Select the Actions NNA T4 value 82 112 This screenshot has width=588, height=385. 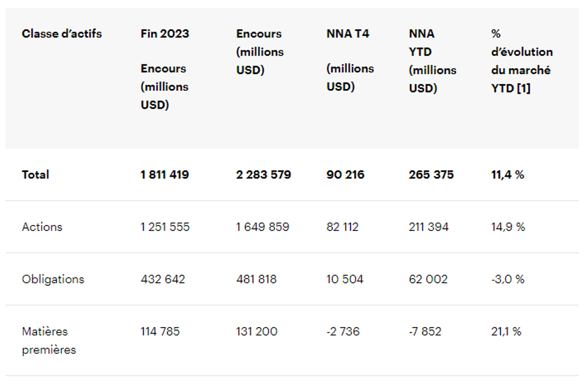click(342, 227)
